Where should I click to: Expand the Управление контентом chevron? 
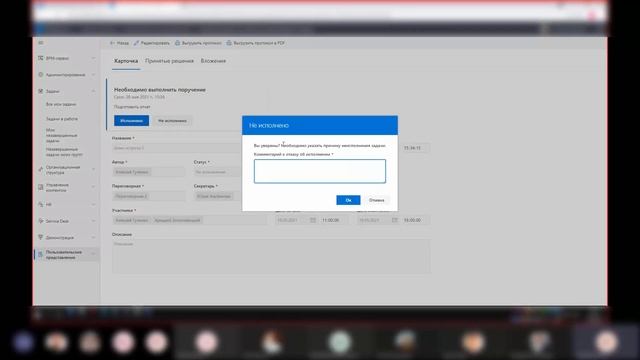point(93,187)
